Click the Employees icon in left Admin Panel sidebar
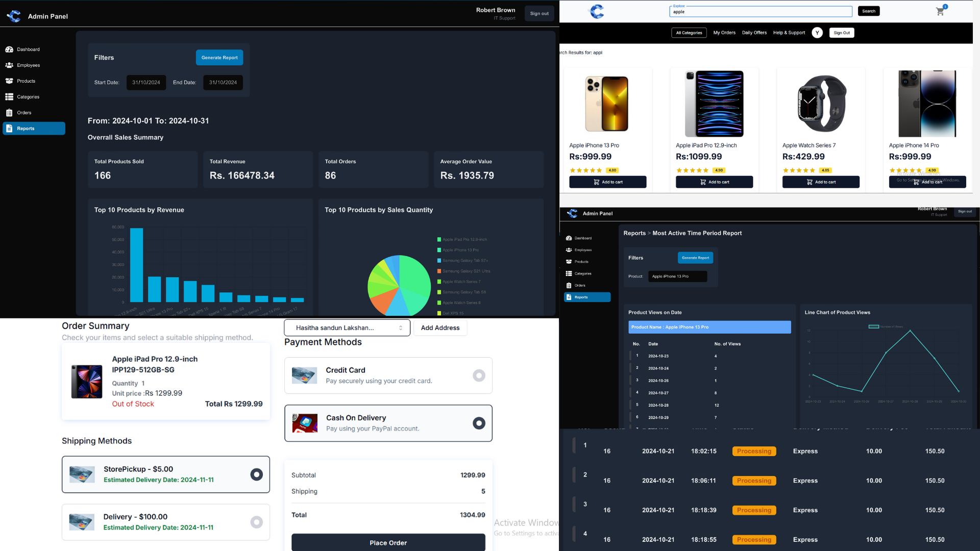980x551 pixels. (9, 65)
